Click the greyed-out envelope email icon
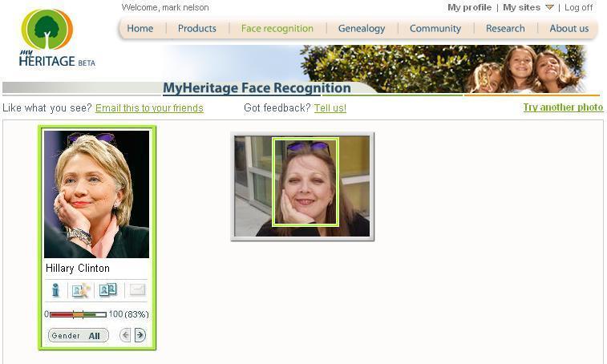Screen dimensions: 607x364 [x=137, y=289]
